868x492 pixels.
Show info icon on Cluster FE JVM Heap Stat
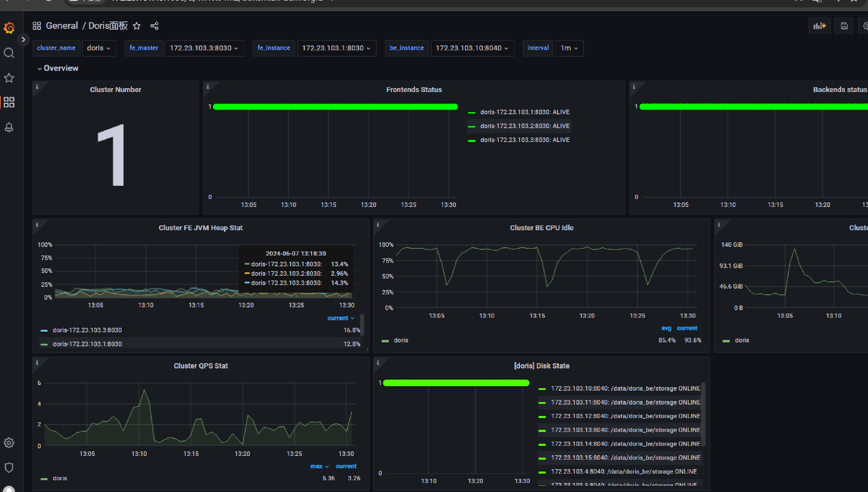click(37, 225)
